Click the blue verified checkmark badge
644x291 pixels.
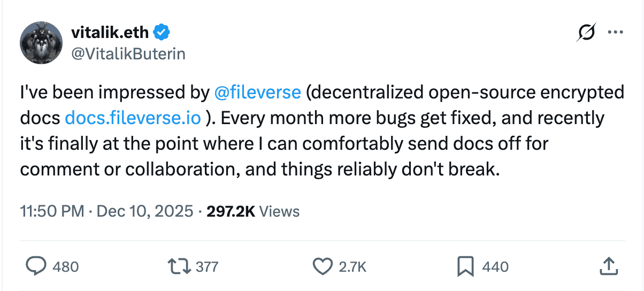click(162, 33)
